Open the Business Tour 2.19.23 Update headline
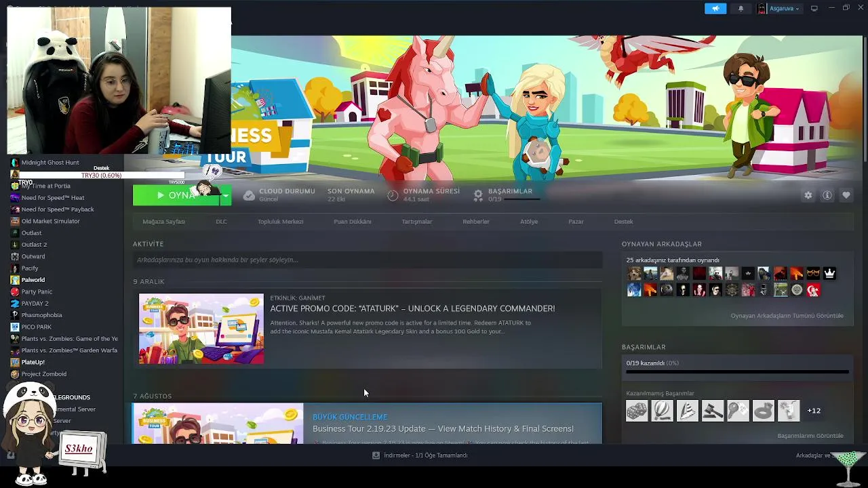Image resolution: width=868 pixels, height=488 pixels. (443, 428)
